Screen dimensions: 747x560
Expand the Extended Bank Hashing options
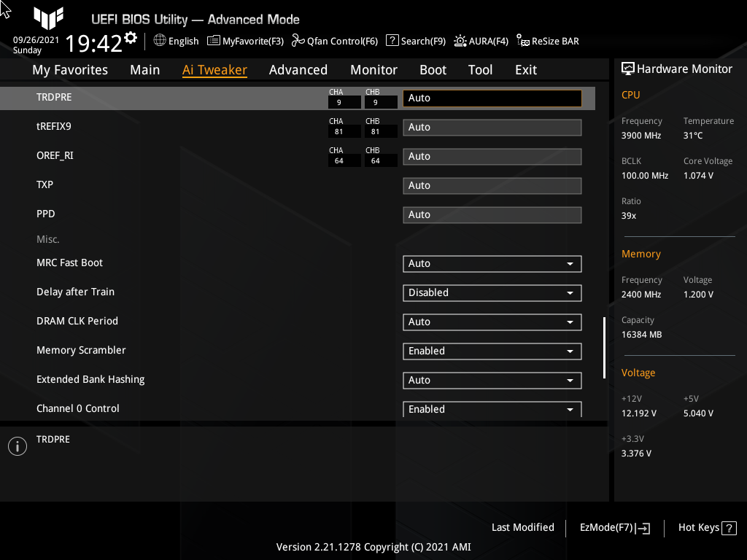[492, 380]
